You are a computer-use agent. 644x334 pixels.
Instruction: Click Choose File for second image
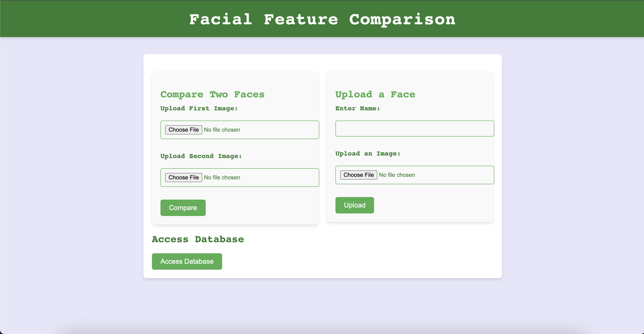click(184, 177)
